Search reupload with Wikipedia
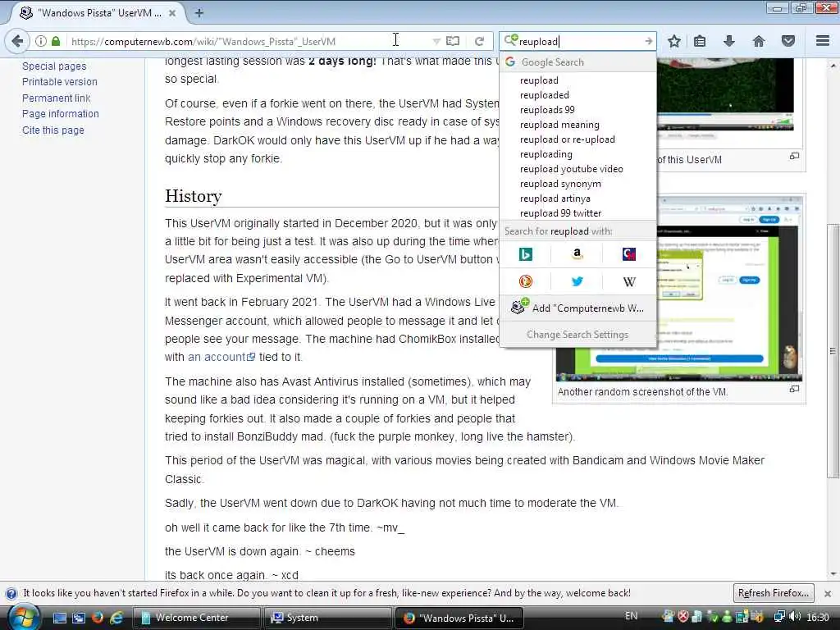The width and height of the screenshot is (840, 630). pos(629,281)
